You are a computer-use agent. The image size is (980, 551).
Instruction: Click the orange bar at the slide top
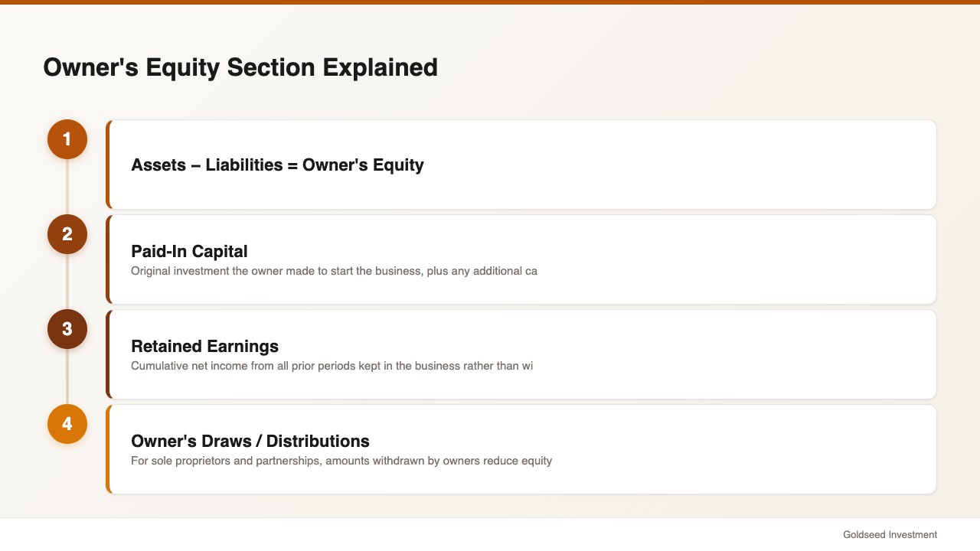490,2
